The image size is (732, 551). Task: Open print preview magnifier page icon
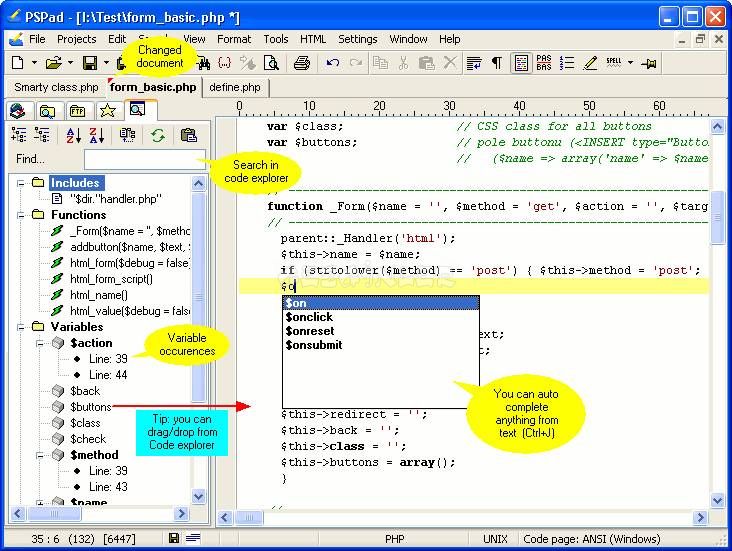(x=271, y=63)
